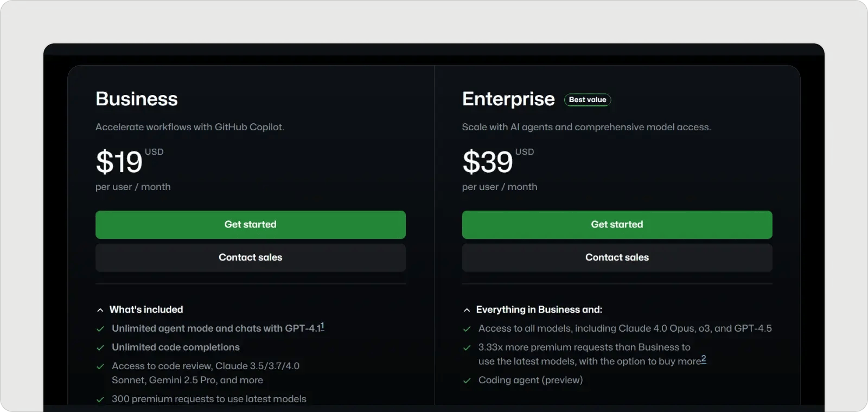Click "Get started" under the Business plan
Viewport: 868px width, 412px height.
point(250,224)
